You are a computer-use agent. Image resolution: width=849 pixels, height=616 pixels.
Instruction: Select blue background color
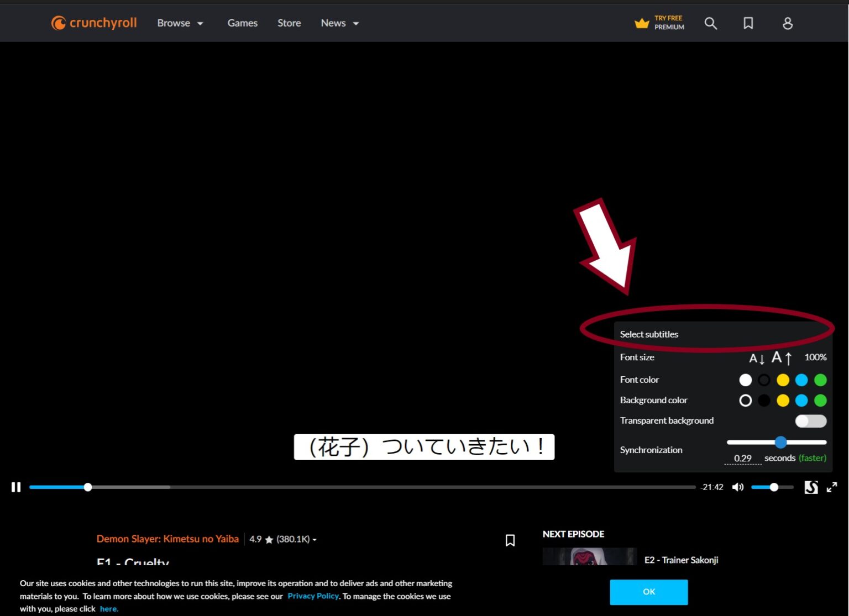(801, 401)
